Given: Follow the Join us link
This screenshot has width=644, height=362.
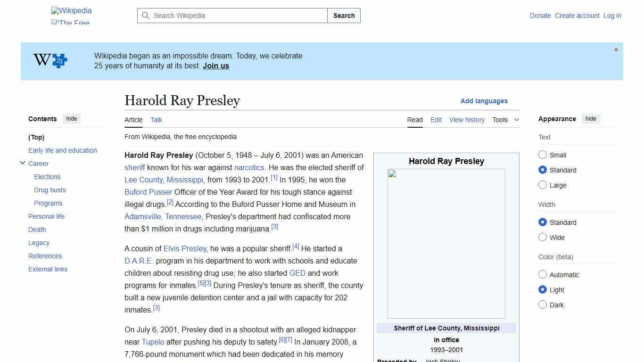Looking at the screenshot, I should click(x=215, y=66).
